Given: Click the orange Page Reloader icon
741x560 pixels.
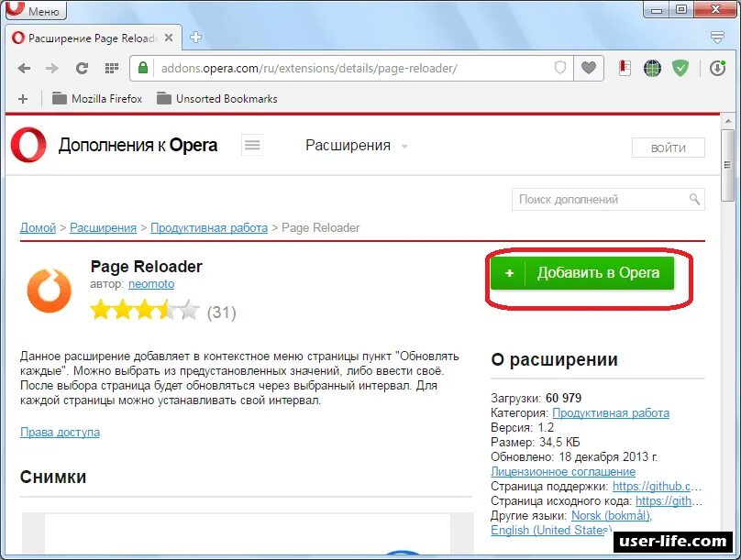Looking at the screenshot, I should pos(50,290).
